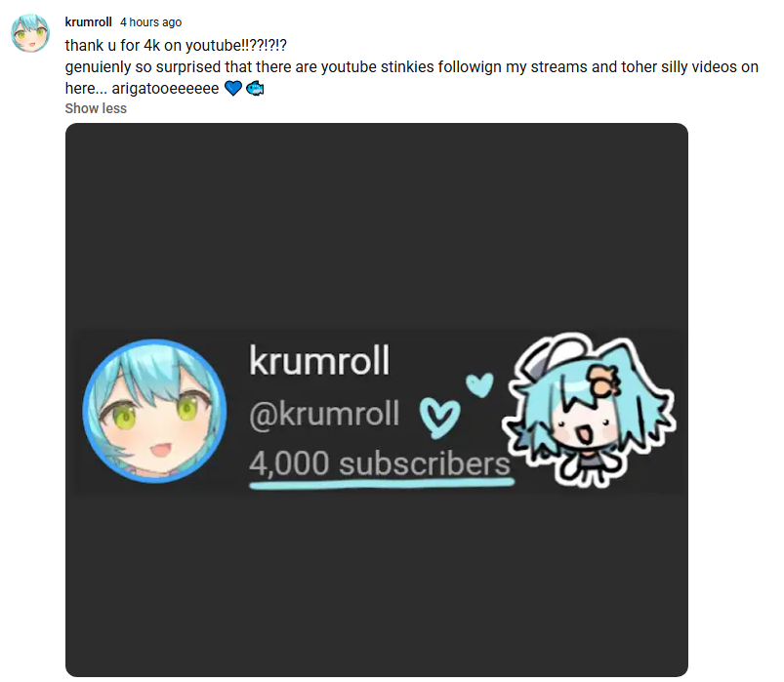Screen dimensions: 784x682
Task: Click the blue heart emoji in post
Action: [x=233, y=89]
